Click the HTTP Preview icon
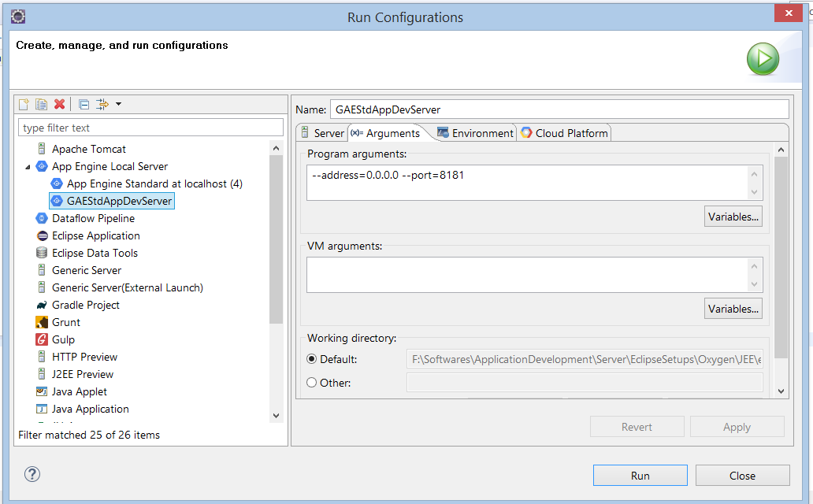Viewport: 813px width, 504px height. [42, 357]
